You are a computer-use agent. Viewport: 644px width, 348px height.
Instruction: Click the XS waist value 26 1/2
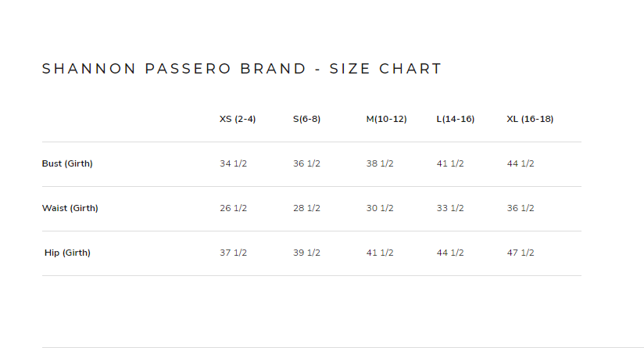pos(233,208)
